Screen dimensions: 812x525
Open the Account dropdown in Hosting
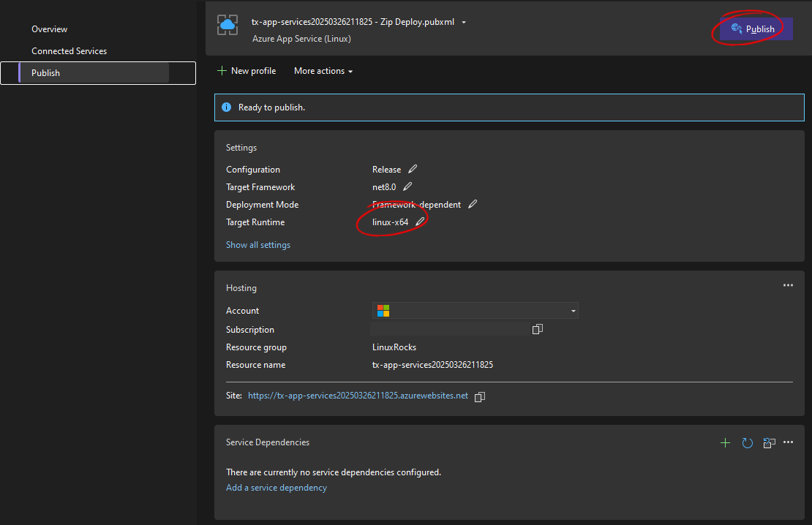(573, 310)
